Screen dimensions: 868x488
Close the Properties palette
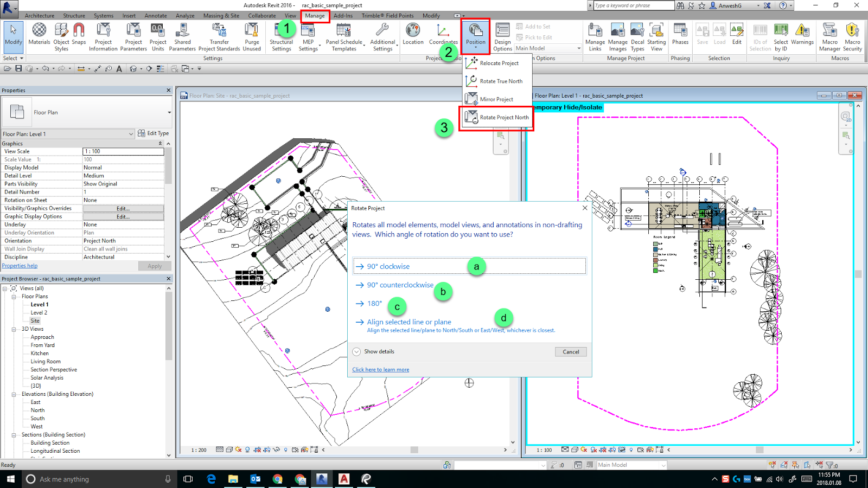coord(168,91)
